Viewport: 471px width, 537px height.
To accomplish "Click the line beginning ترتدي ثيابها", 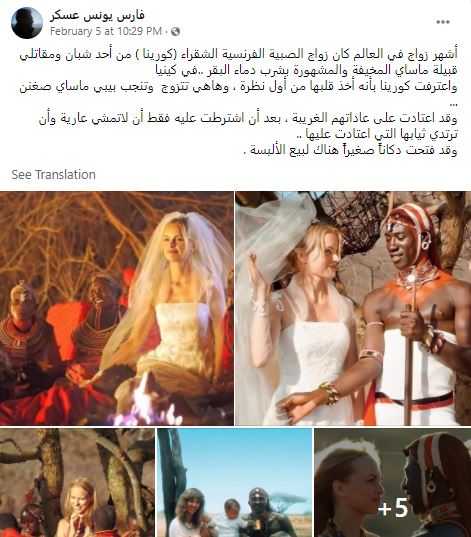I will pyautogui.click(x=376, y=134).
